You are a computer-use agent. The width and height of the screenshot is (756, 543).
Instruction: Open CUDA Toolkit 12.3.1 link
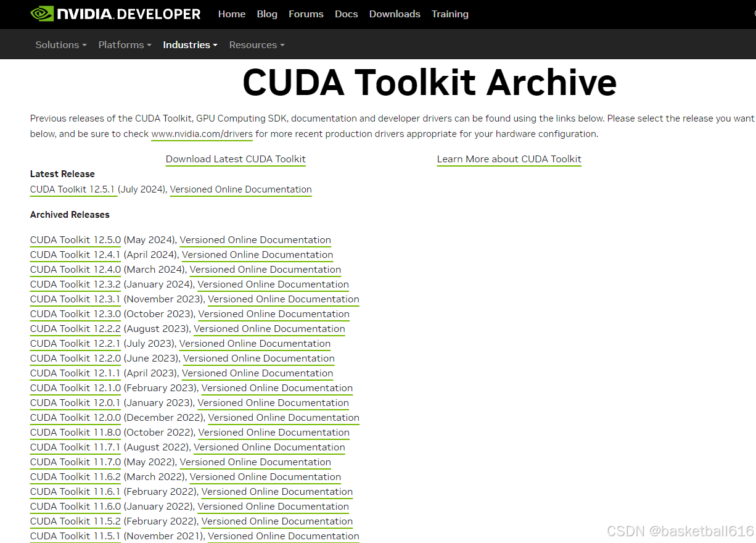[75, 299]
